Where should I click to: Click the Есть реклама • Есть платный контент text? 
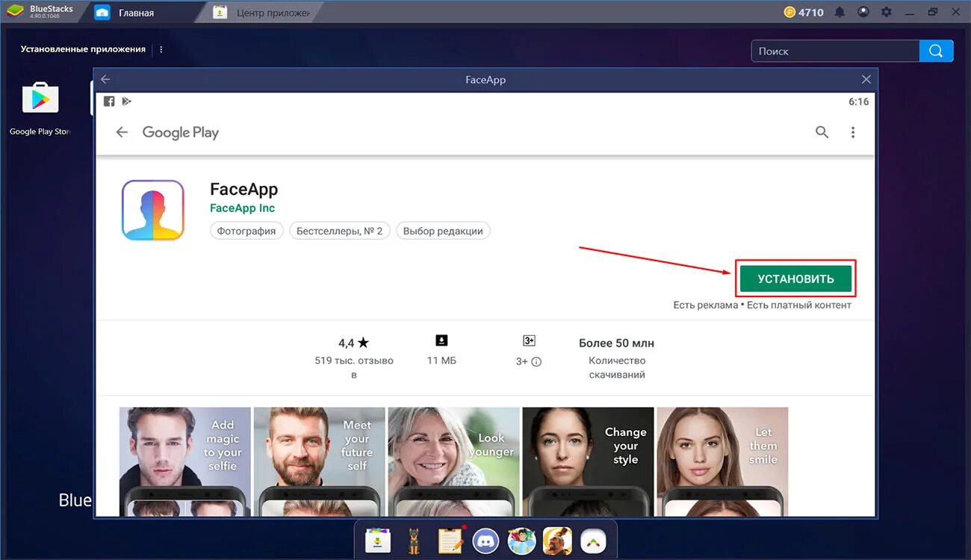pos(763,305)
